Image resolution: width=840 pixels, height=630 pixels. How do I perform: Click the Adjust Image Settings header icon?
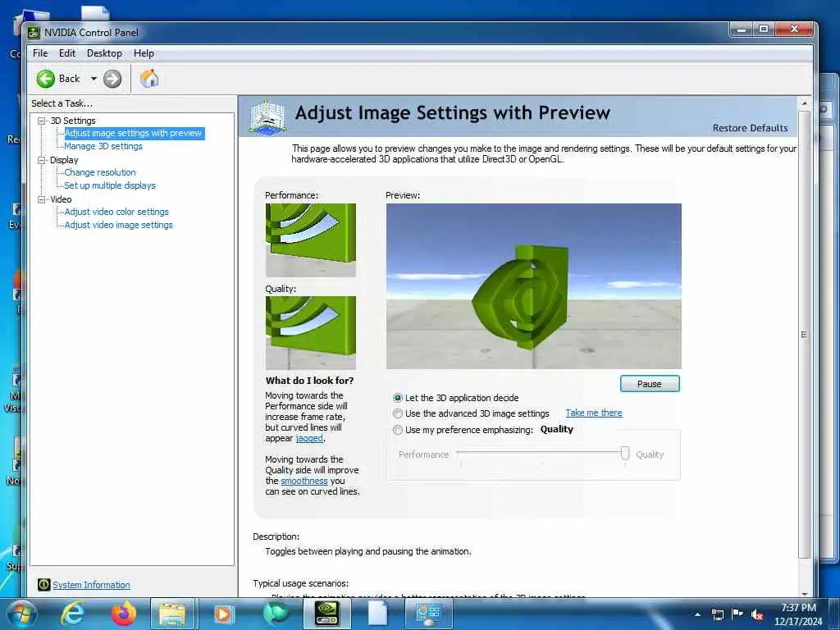click(267, 116)
